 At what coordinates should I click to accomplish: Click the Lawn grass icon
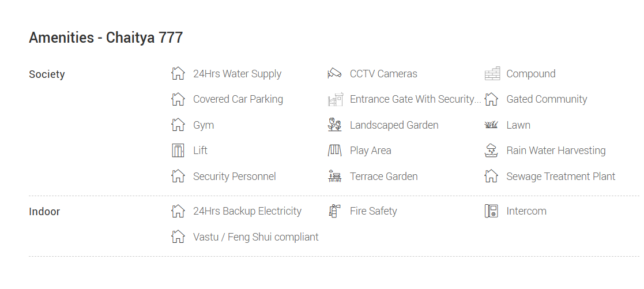[491, 125]
